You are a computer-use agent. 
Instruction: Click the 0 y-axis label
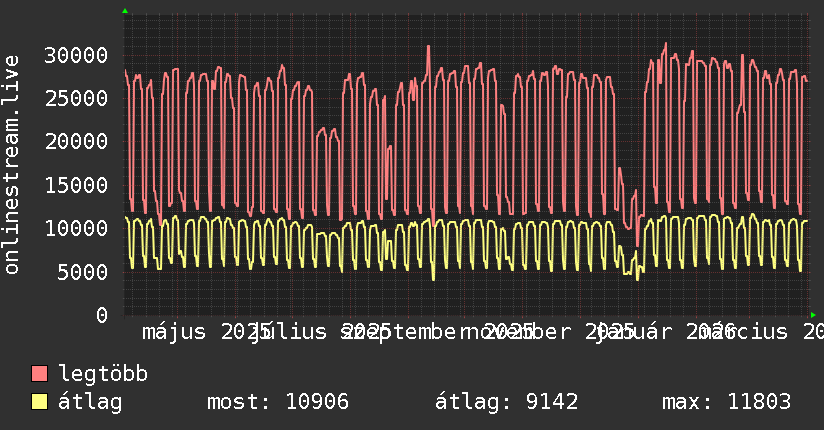pyautogui.click(x=101, y=315)
